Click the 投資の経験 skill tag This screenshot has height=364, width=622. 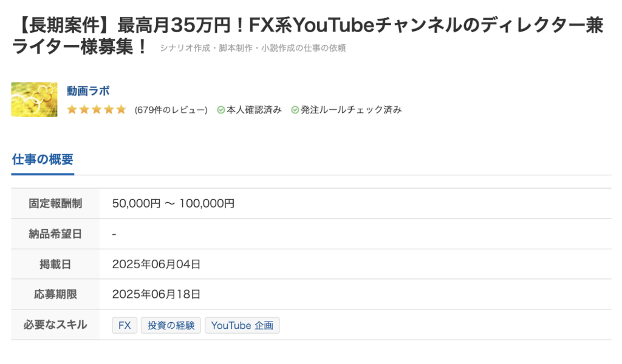click(171, 326)
